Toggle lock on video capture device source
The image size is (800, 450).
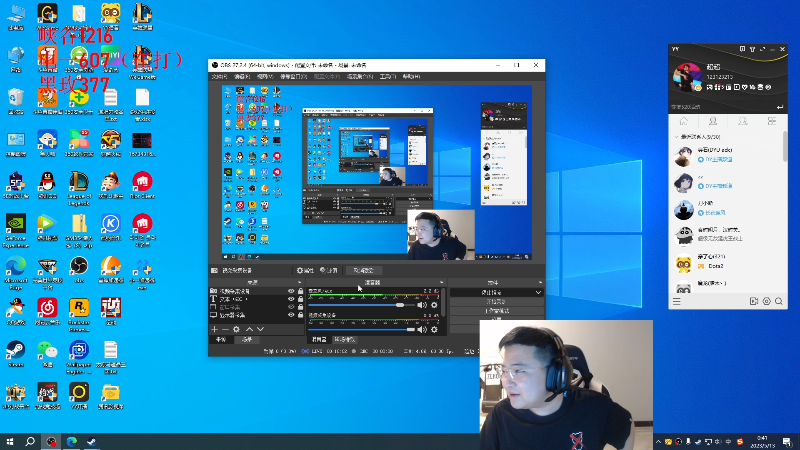coord(301,291)
